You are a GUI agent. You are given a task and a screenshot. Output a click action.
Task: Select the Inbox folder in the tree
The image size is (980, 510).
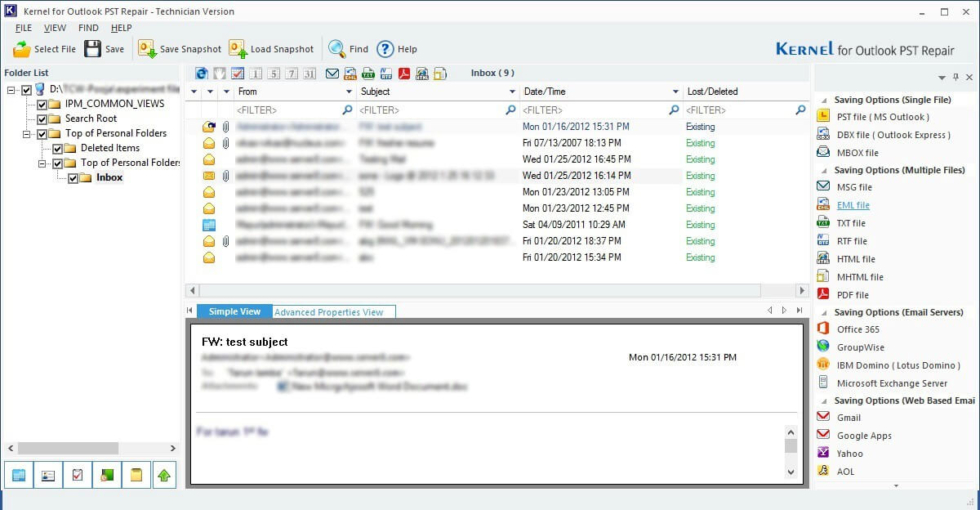(x=109, y=177)
